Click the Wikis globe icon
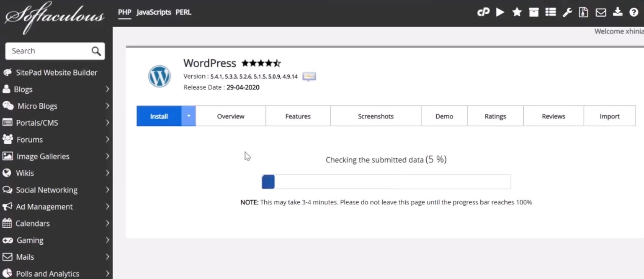Viewport: 644px width, 279px height. tap(7, 173)
